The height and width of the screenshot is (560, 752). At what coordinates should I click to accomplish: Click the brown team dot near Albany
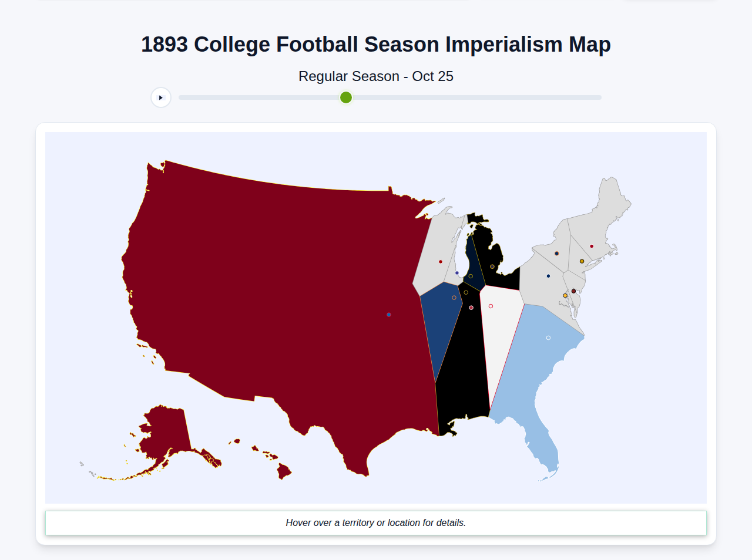tap(557, 254)
